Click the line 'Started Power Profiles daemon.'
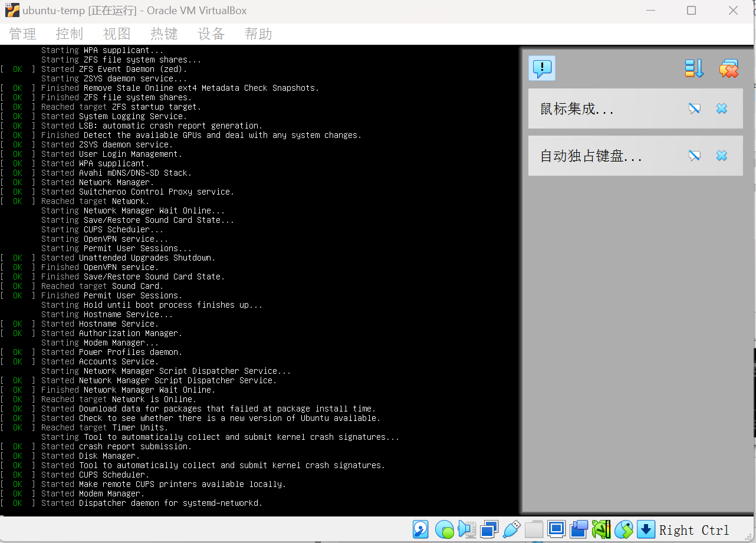Image resolution: width=756 pixels, height=543 pixels. click(x=111, y=352)
